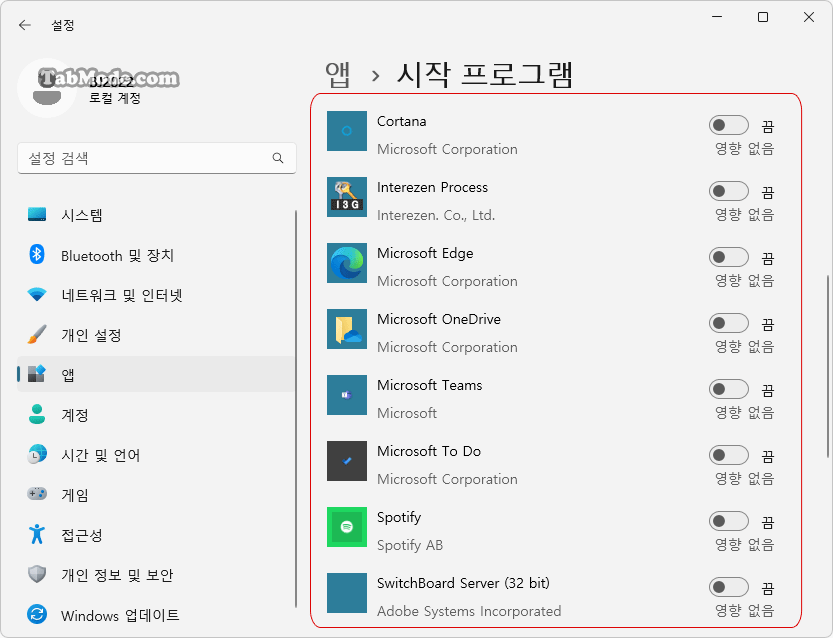Click the Microsoft To Do app icon
The width and height of the screenshot is (833, 638).
coord(347,461)
